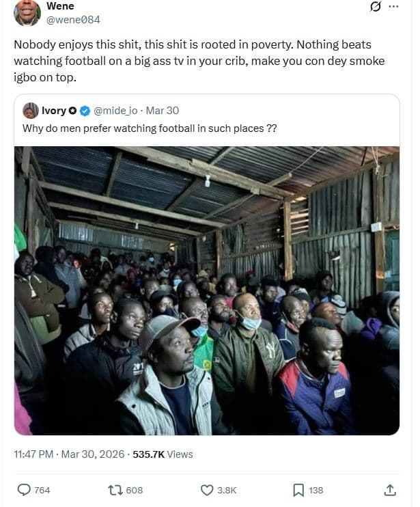Click the Wene display name
420x507 pixels.
(x=60, y=6)
